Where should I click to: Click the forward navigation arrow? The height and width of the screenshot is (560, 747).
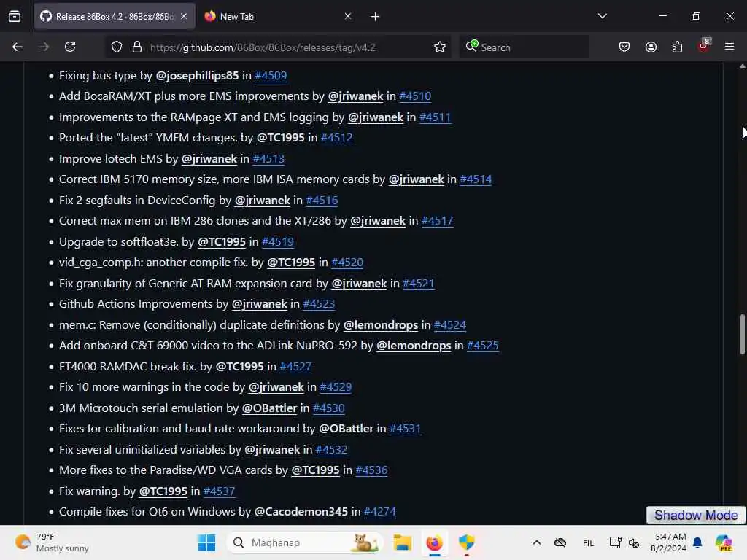tap(44, 47)
